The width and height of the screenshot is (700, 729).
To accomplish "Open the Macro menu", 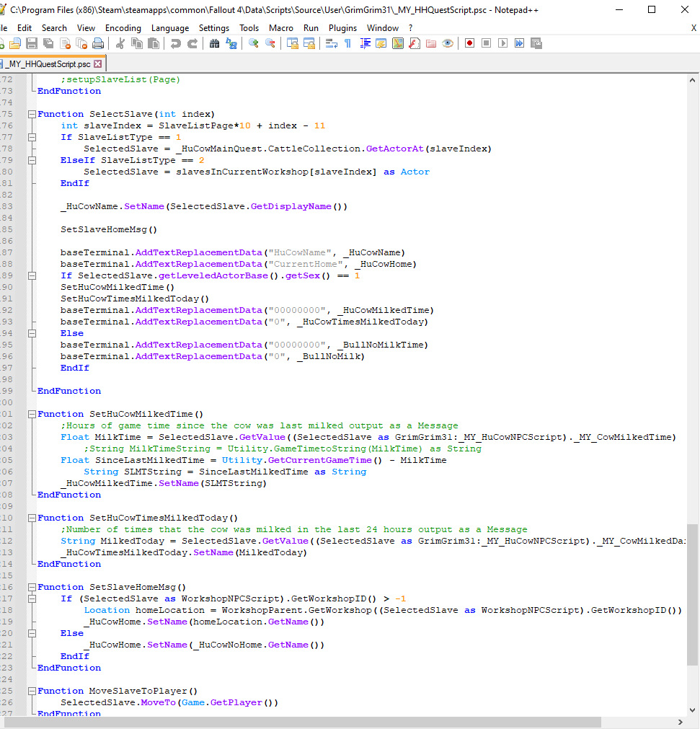I will click(x=281, y=28).
